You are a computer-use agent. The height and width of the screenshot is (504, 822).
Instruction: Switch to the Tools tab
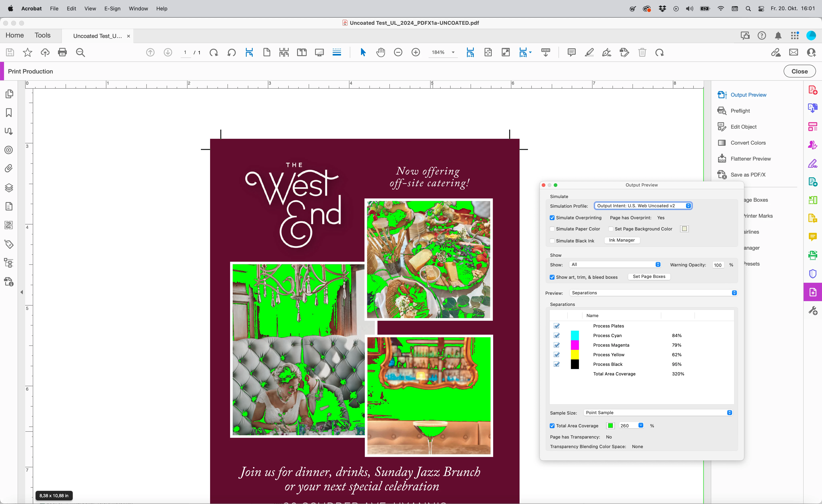[42, 35]
